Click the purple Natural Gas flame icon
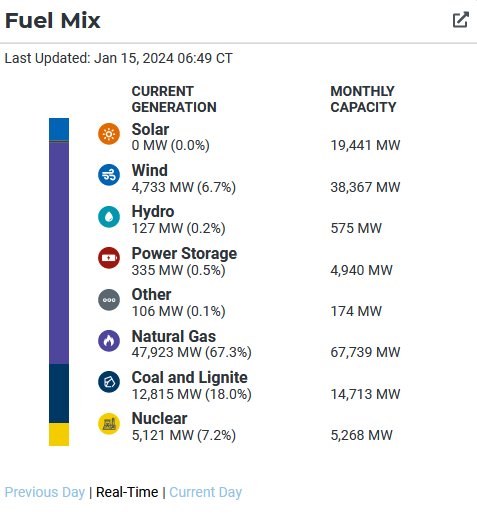 (109, 341)
